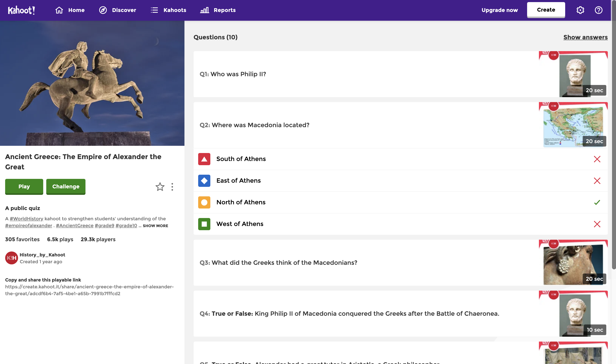
Task: Open the help question mark icon
Action: (x=598, y=10)
